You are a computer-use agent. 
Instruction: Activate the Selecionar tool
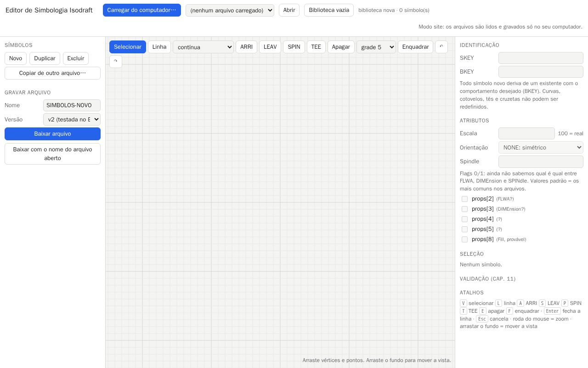pyautogui.click(x=128, y=47)
